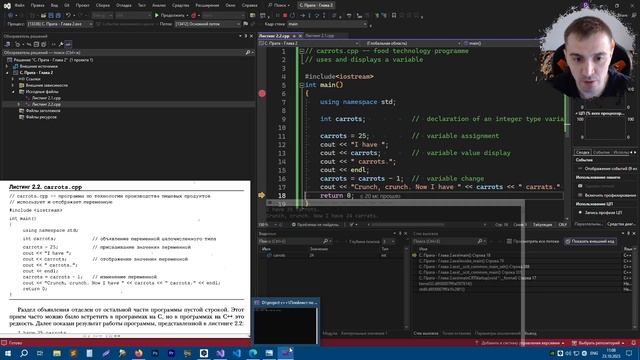Click Добавить в систему управления версиями
The width and height of the screenshot is (640, 360).
[520, 343]
